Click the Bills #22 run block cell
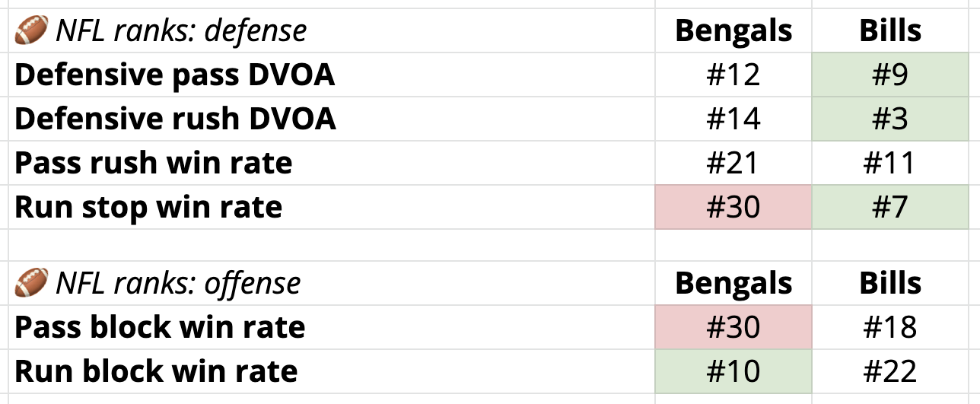The height and width of the screenshot is (404, 980). click(x=890, y=371)
